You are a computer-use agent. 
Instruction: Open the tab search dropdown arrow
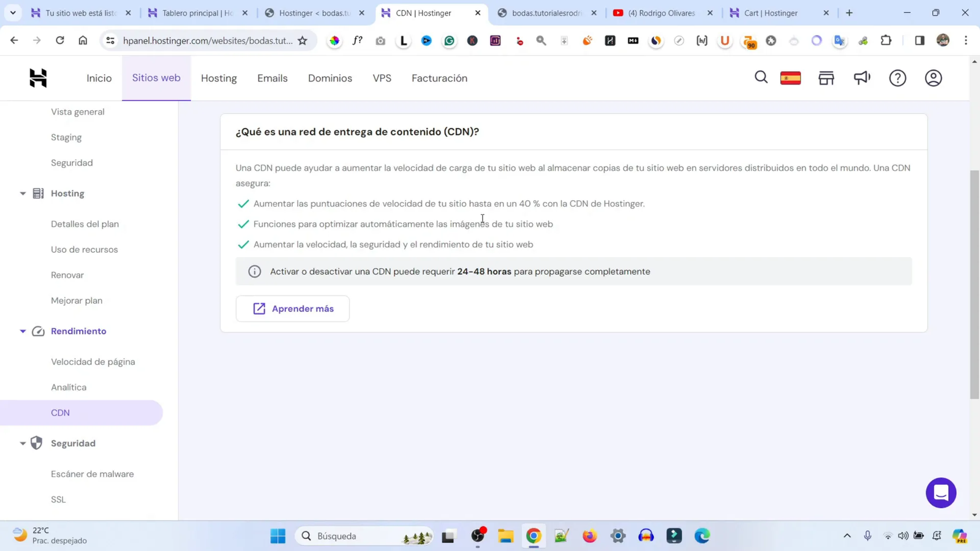pos(13,13)
